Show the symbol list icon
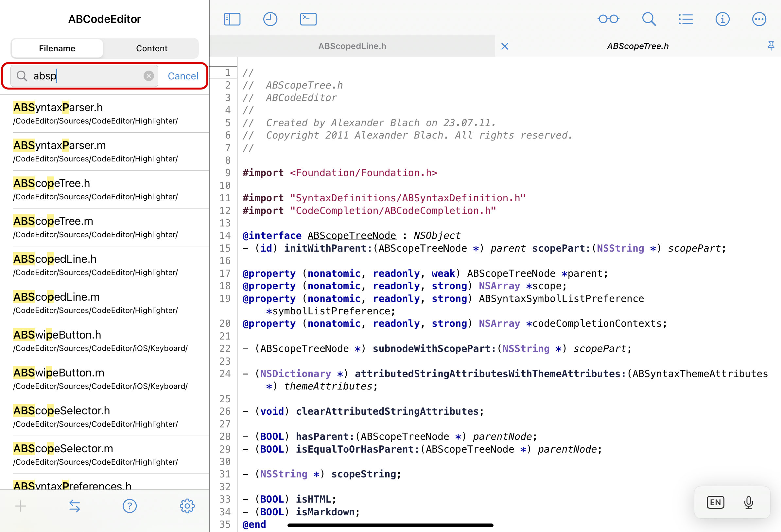This screenshot has width=781, height=532. tap(686, 19)
